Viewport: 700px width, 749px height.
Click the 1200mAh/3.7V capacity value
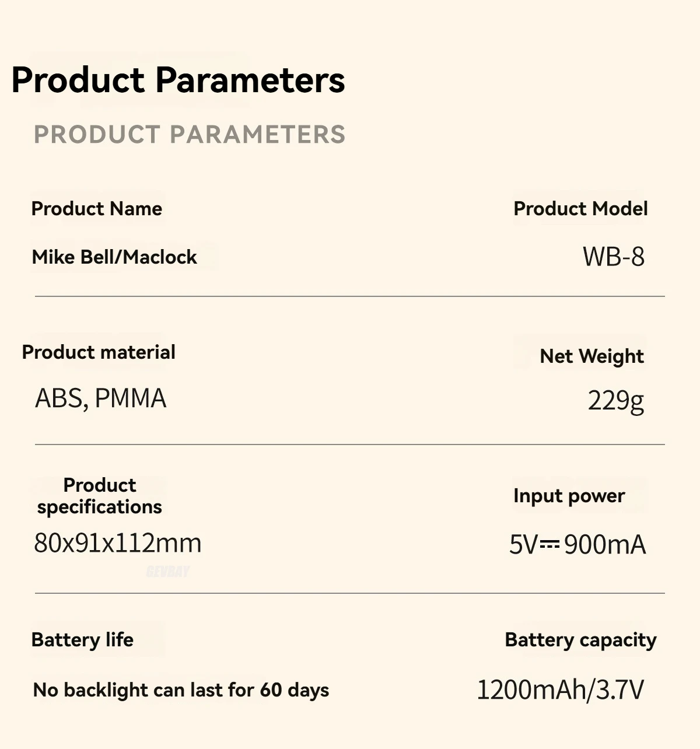click(561, 690)
